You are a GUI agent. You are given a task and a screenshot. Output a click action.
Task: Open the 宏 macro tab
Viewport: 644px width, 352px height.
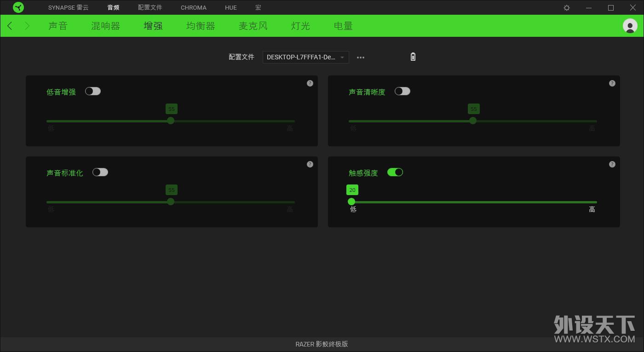tap(258, 8)
